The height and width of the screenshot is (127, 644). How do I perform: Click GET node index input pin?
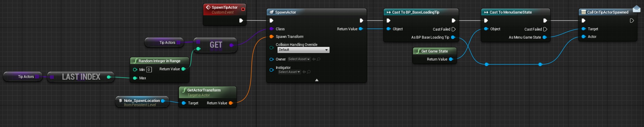pyautogui.click(x=198, y=49)
